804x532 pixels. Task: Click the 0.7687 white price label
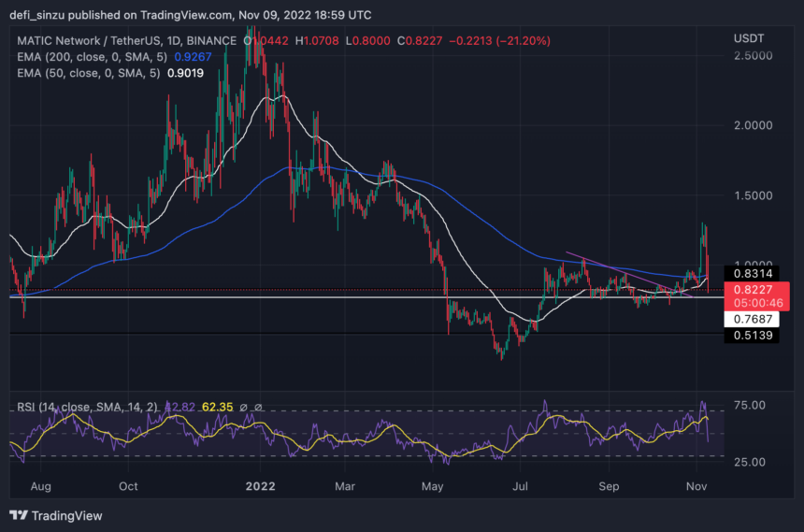751,319
